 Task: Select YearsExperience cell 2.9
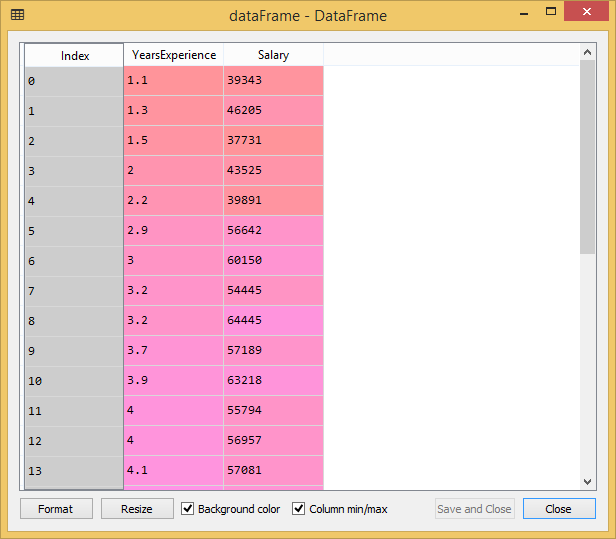click(174, 231)
